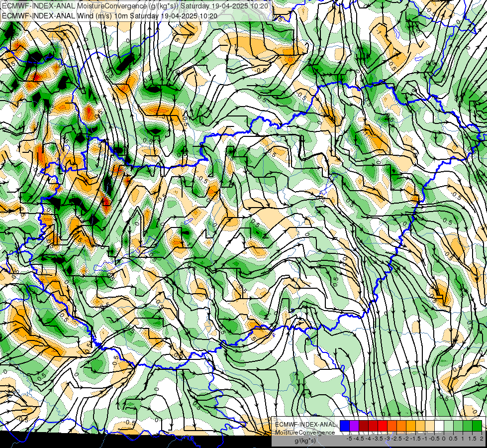Click the -3 legend tick label
This screenshot has height=448, width=487.
click(x=388, y=439)
